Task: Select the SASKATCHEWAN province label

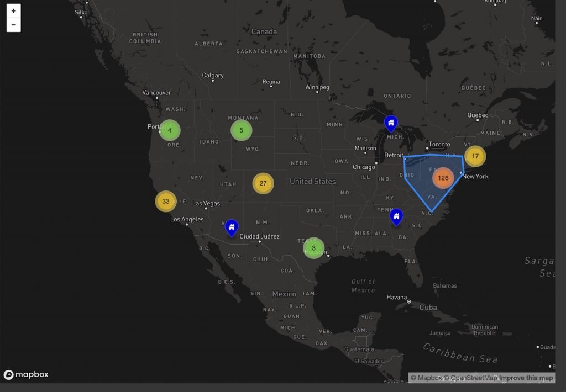Action: 262,51
